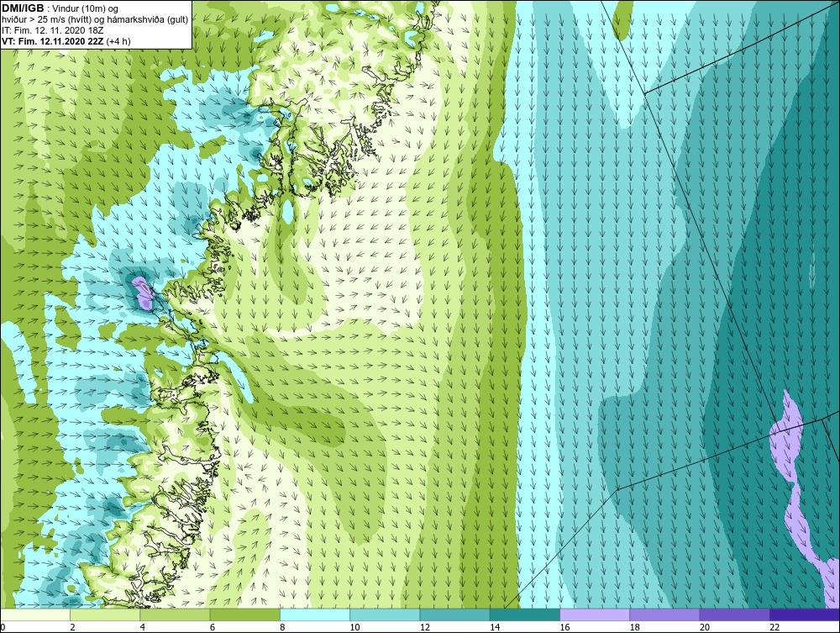Select the 12–14 m/s teal legend swatch
Screen dimensions: 840x633
[x=454, y=615]
